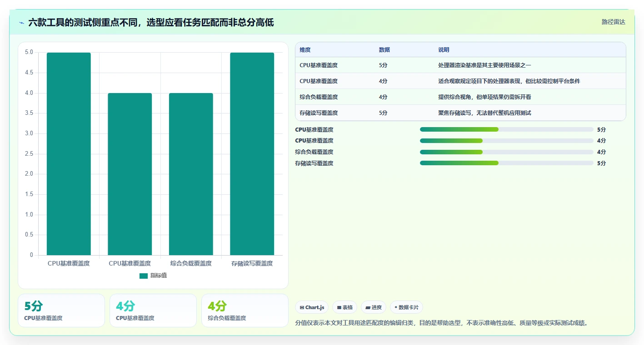Click the 5分 value after 存储读写覆盖度 progress bar

[601, 163]
